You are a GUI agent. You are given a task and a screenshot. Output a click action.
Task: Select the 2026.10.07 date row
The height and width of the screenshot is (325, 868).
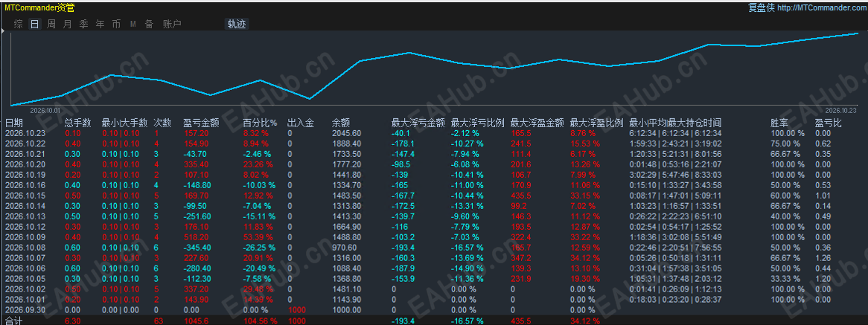click(x=434, y=257)
